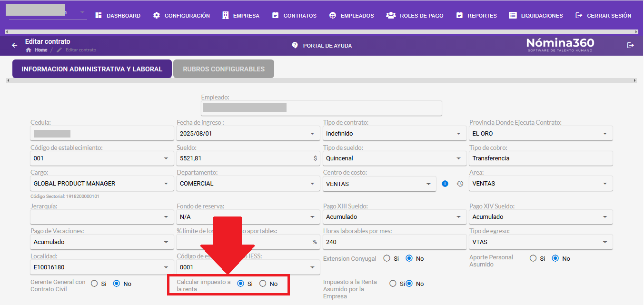The width and height of the screenshot is (644, 305).
Task: Click the blue info icon beside Centro de costo
Action: (x=445, y=184)
